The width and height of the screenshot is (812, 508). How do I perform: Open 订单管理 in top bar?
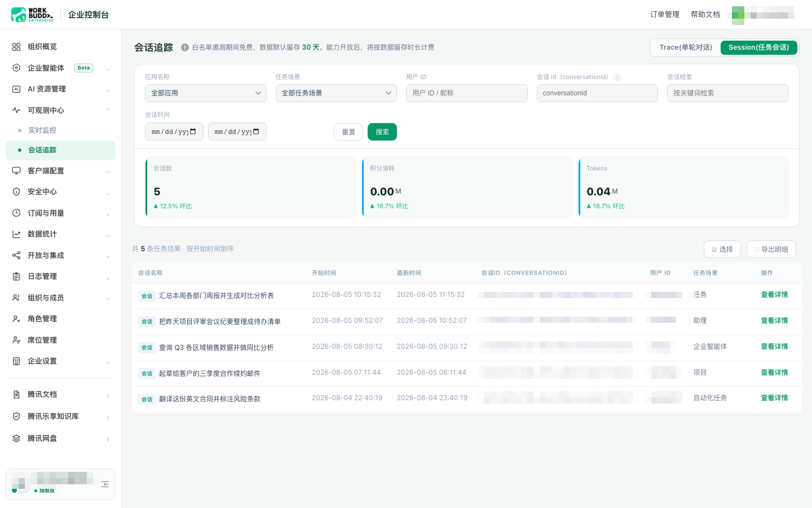(x=665, y=15)
